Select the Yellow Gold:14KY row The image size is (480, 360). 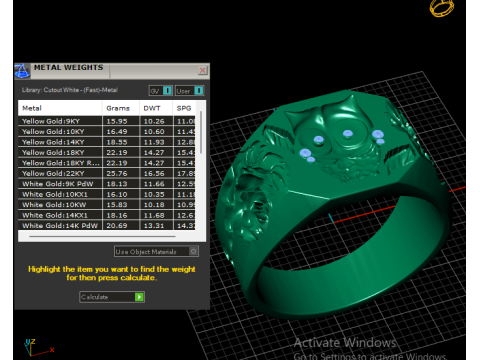(107, 142)
